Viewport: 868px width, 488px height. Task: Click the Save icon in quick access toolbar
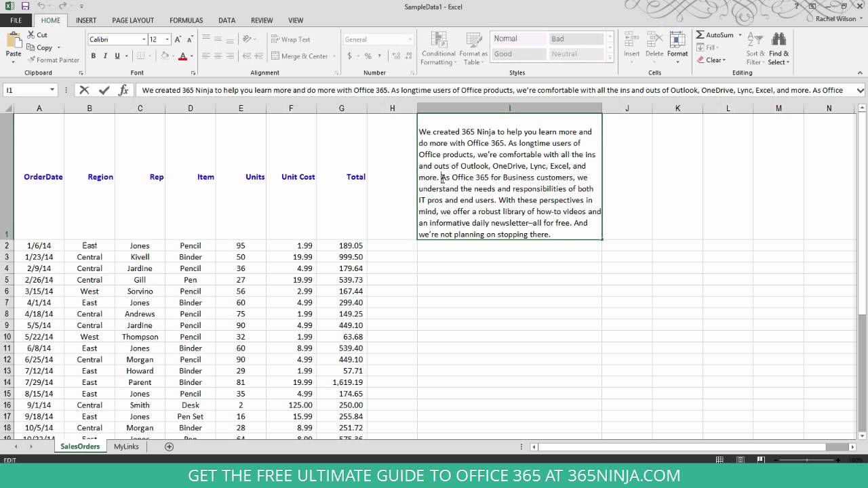coord(25,6)
